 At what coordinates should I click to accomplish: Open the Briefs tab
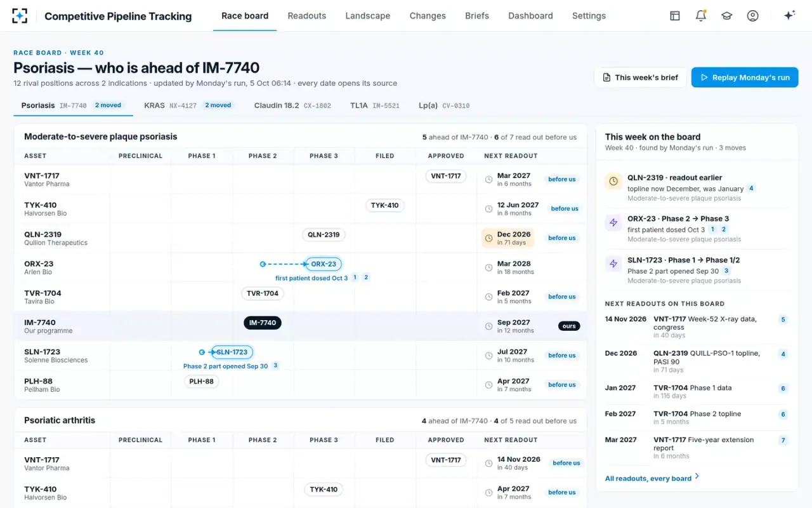point(477,16)
